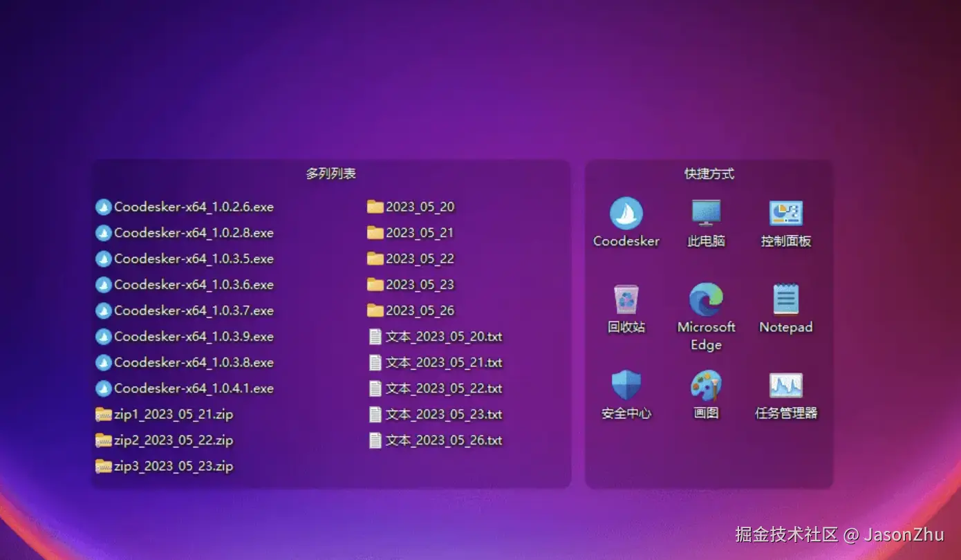Click the document icon of 文本_2023_05_23.txt
Image resolution: width=961 pixels, height=560 pixels.
(375, 414)
